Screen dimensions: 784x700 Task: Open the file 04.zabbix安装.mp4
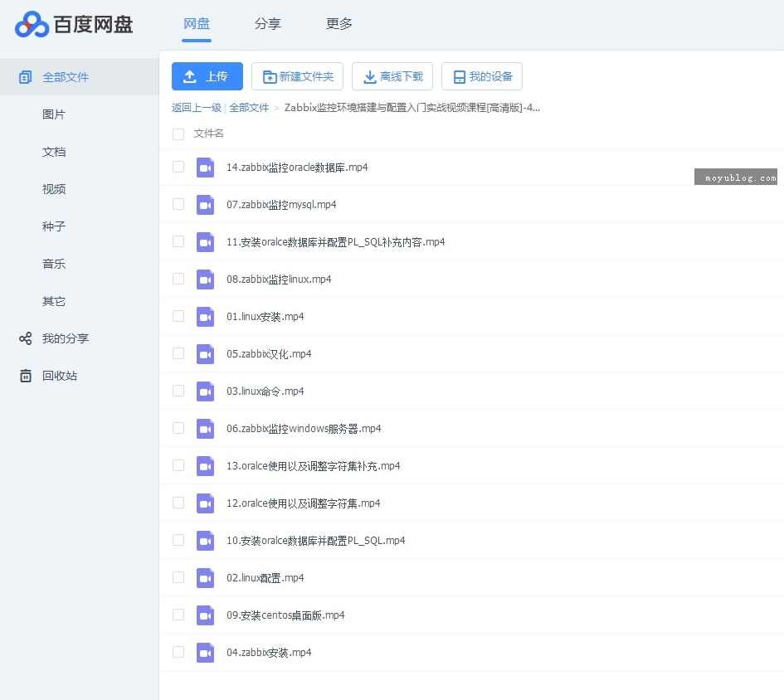point(269,652)
